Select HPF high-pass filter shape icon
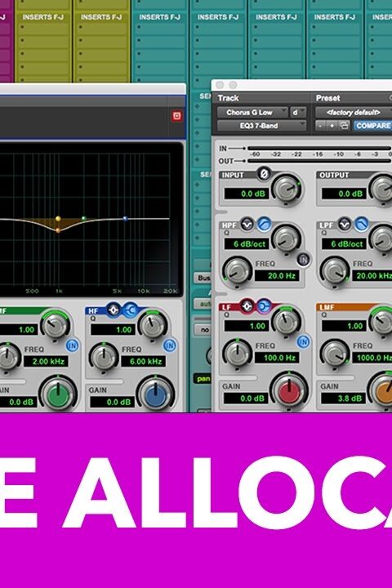The height and width of the screenshot is (588, 392). click(264, 225)
